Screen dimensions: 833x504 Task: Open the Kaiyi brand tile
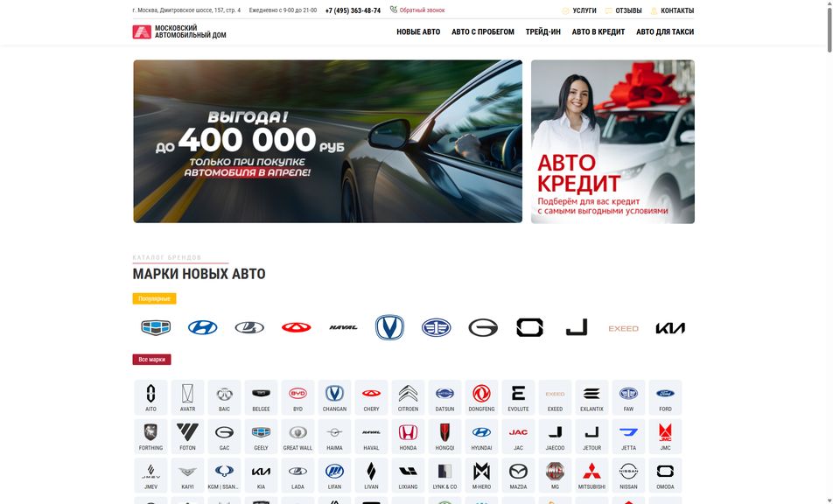tap(187, 475)
